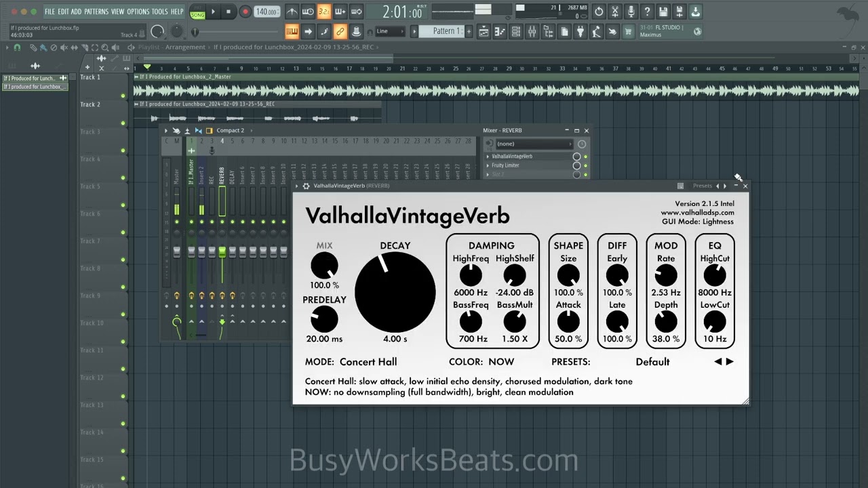Disable the Fruity Limiter effect slot
The width and height of the screenshot is (868, 488).
pos(585,165)
